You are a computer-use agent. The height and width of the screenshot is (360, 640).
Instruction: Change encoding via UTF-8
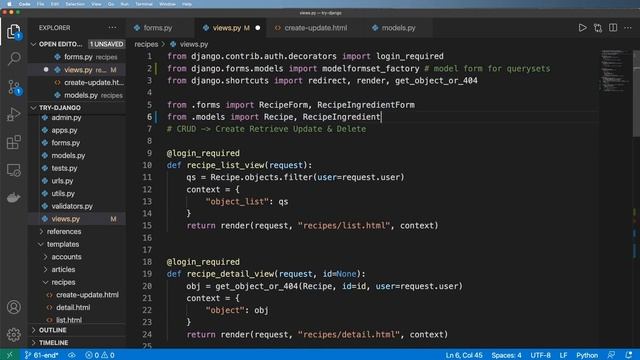click(x=540, y=355)
